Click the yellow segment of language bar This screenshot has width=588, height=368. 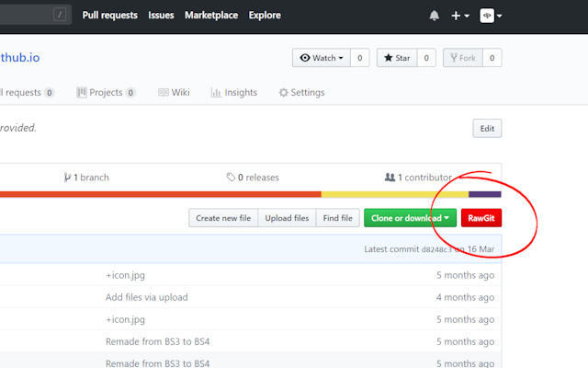pos(395,194)
